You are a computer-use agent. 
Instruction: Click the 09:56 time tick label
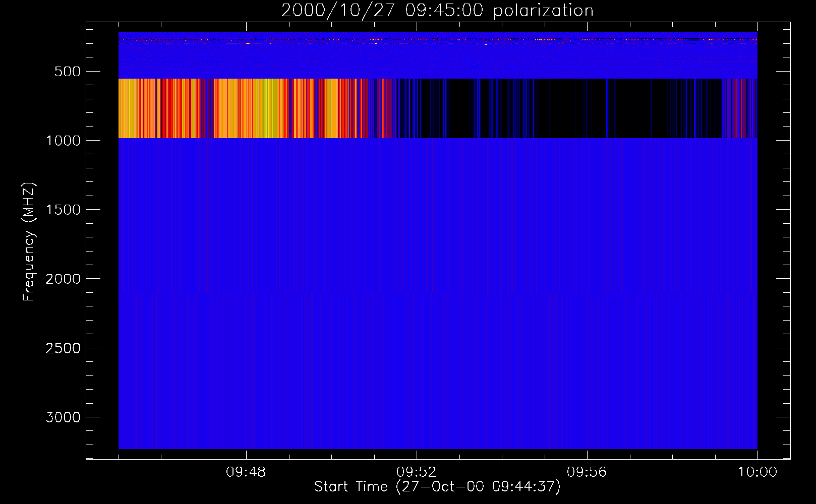click(x=587, y=472)
